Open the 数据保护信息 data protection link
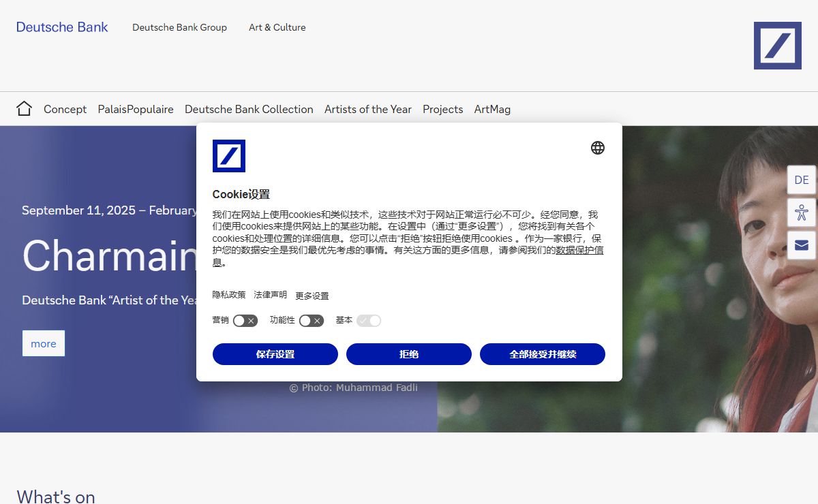 [x=579, y=251]
